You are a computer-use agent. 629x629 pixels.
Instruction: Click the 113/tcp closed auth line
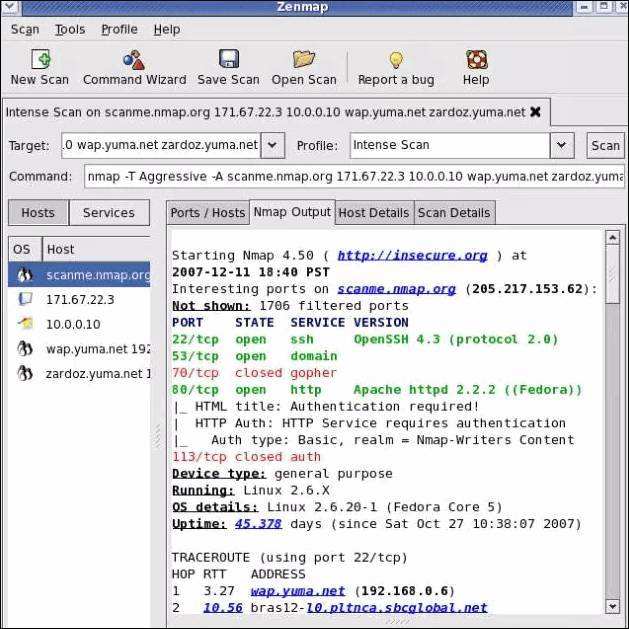click(246, 457)
